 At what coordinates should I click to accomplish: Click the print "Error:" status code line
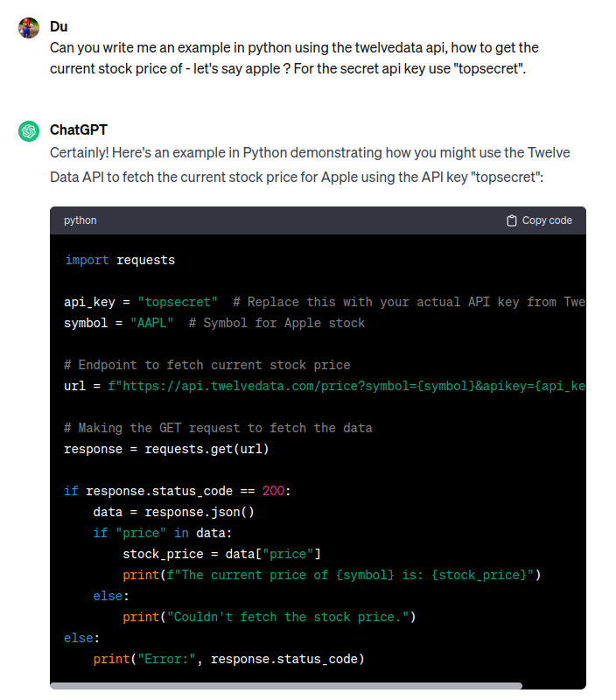click(229, 659)
